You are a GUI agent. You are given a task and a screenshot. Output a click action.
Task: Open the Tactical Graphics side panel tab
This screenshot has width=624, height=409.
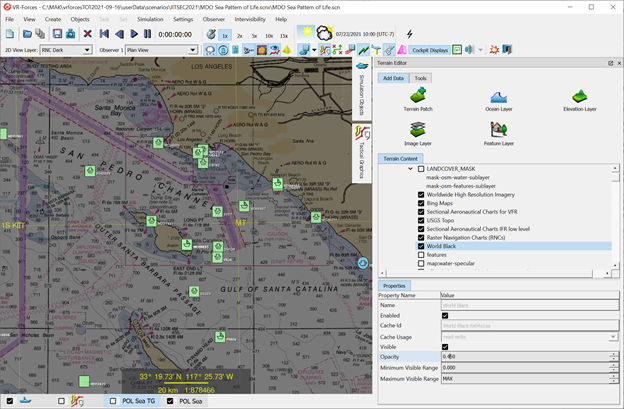point(362,152)
